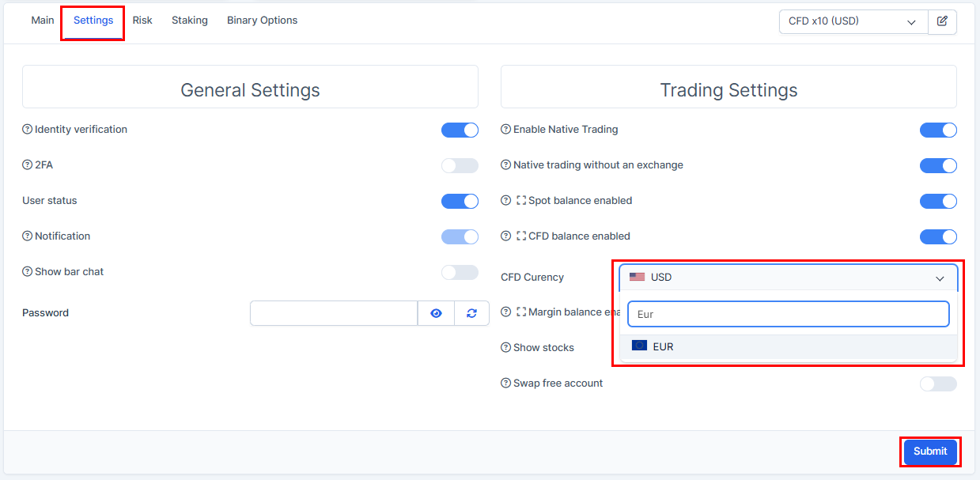Regenerate password with the refresh icon

(x=471, y=313)
